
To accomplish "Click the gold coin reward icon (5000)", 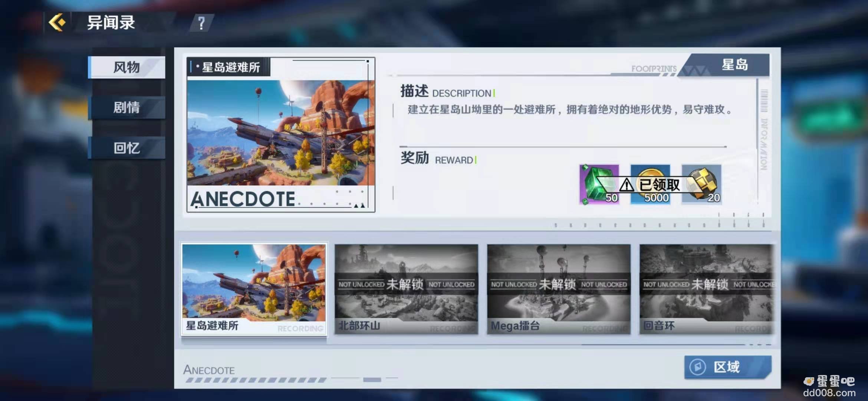I will click(x=650, y=185).
